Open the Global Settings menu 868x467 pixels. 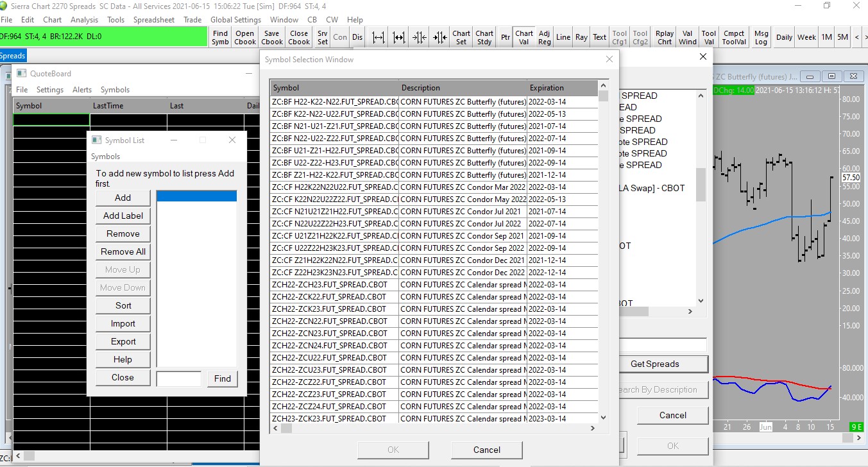click(x=235, y=20)
